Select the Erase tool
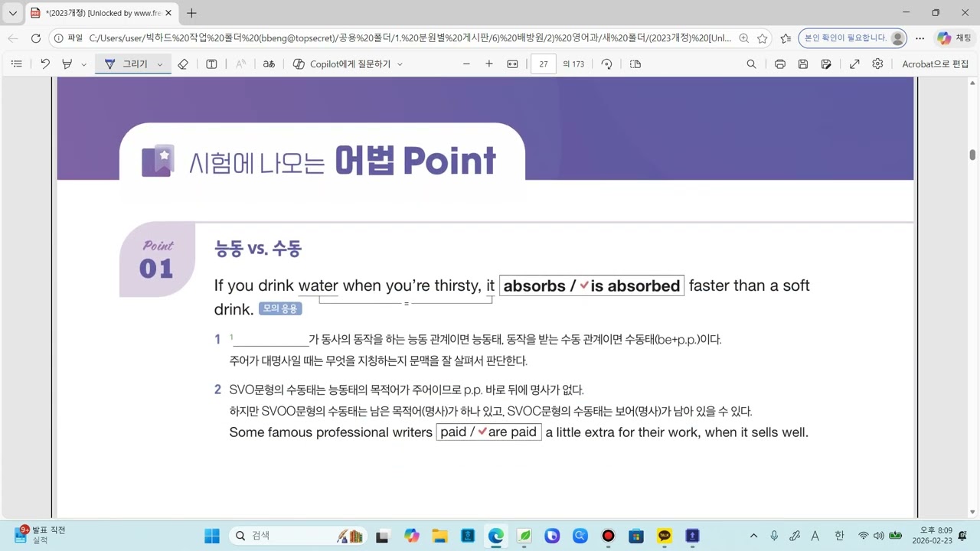Image resolution: width=980 pixels, height=551 pixels. click(183, 64)
